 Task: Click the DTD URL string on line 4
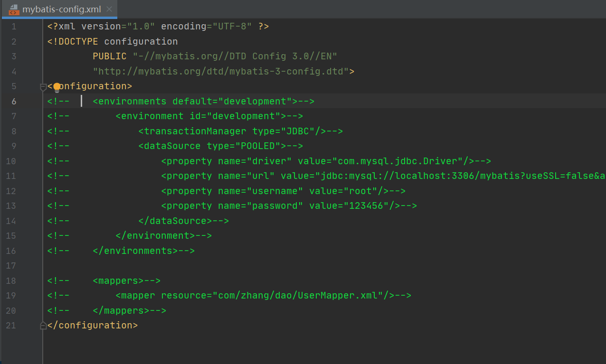(x=221, y=72)
